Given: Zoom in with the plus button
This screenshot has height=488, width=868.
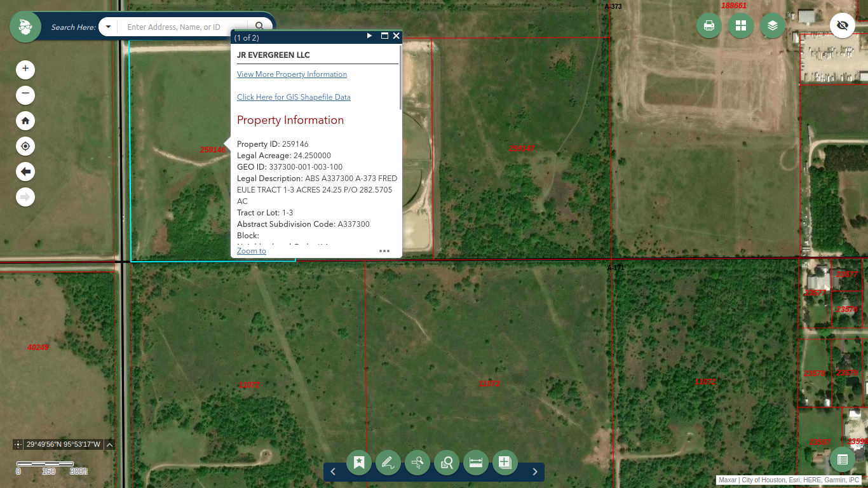Looking at the screenshot, I should tap(25, 69).
